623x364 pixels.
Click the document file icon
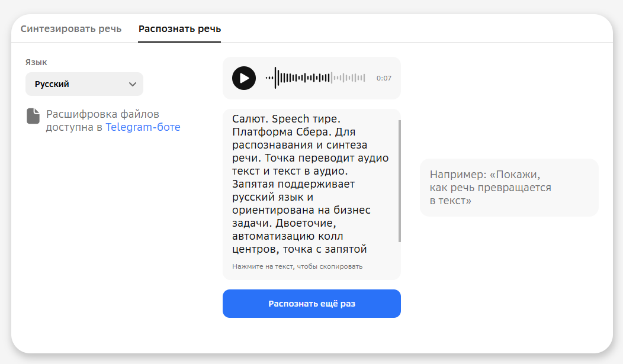pyautogui.click(x=33, y=116)
